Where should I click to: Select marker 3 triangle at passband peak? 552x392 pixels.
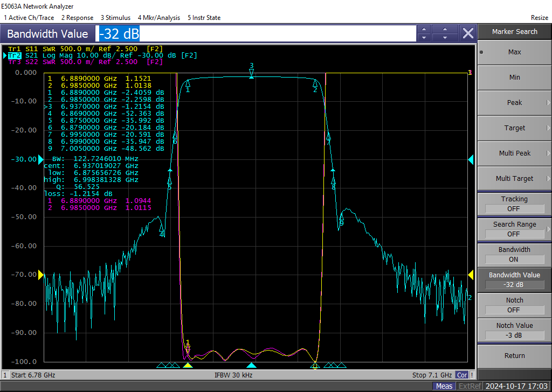[251, 75]
